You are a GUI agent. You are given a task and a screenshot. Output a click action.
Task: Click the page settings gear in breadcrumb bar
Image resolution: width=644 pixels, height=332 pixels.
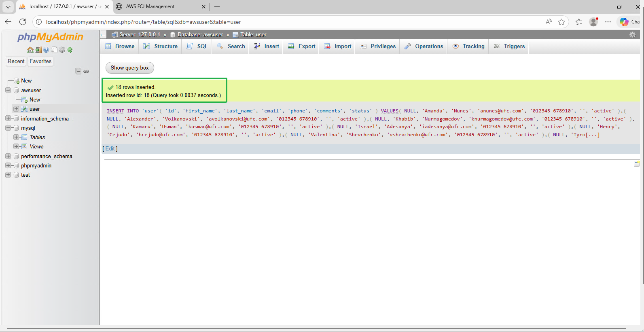pyautogui.click(x=632, y=35)
